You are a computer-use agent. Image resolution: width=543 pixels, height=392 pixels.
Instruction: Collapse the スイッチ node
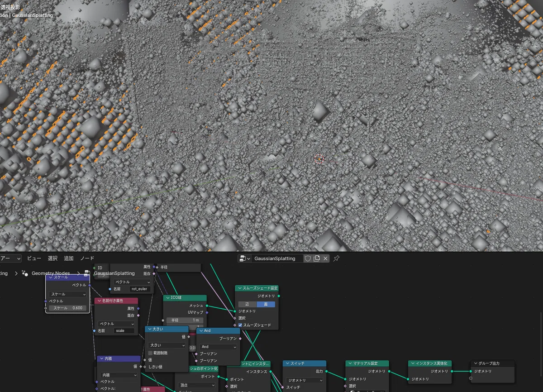point(288,363)
